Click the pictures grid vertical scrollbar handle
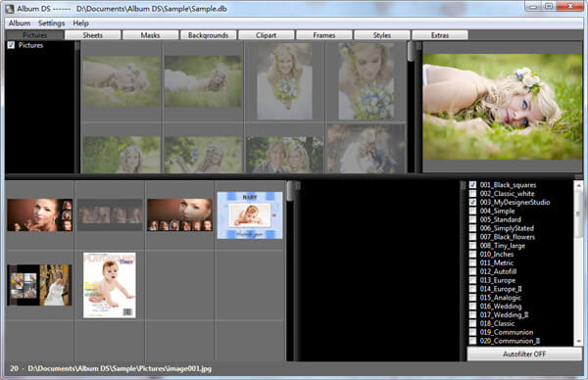 tap(411, 51)
